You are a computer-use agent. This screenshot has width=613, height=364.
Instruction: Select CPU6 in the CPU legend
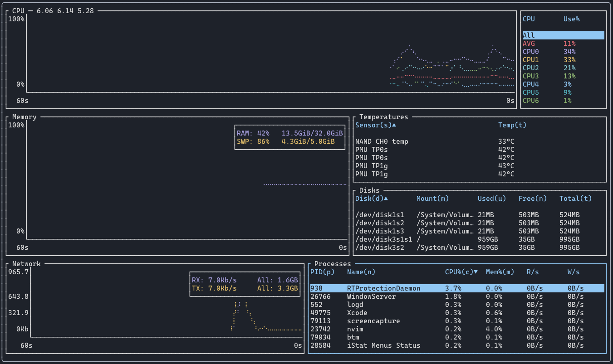pyautogui.click(x=563, y=101)
